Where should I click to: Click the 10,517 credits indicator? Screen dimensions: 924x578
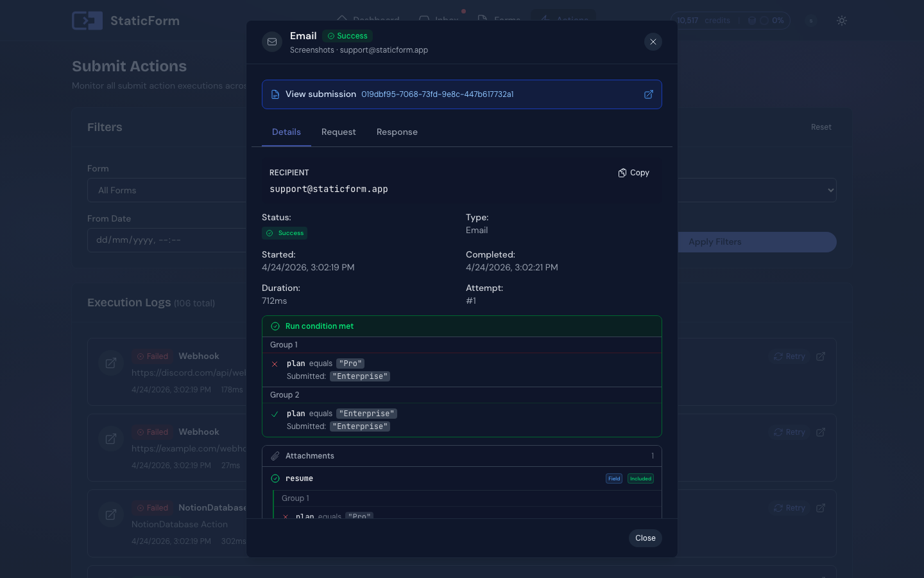click(x=703, y=21)
